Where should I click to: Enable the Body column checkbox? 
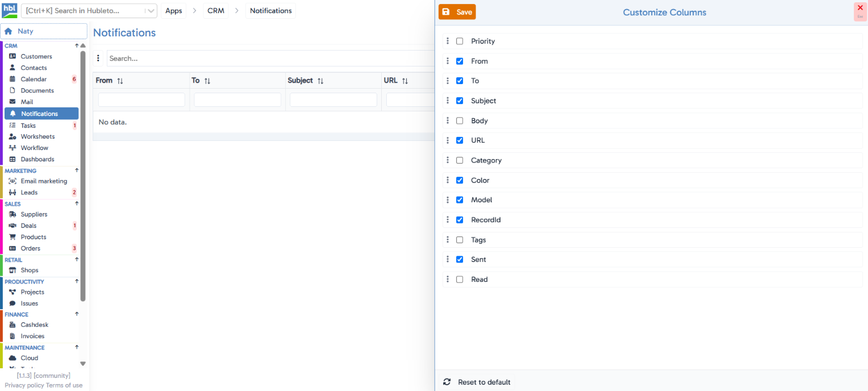[x=460, y=120]
